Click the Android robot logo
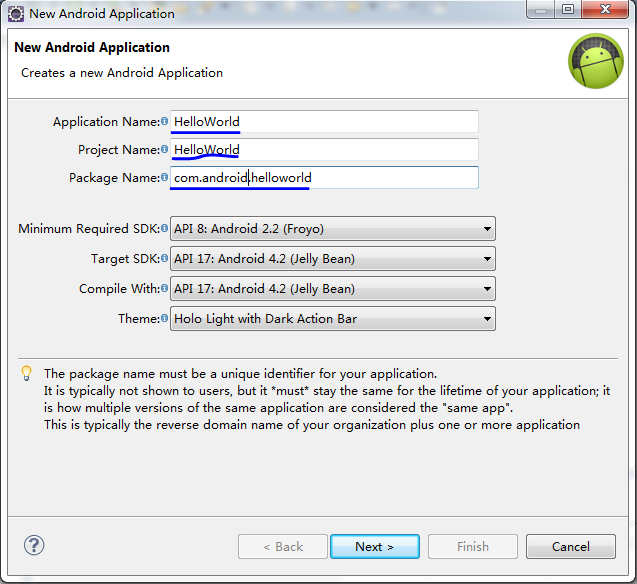Image resolution: width=637 pixels, height=584 pixels. [x=596, y=61]
